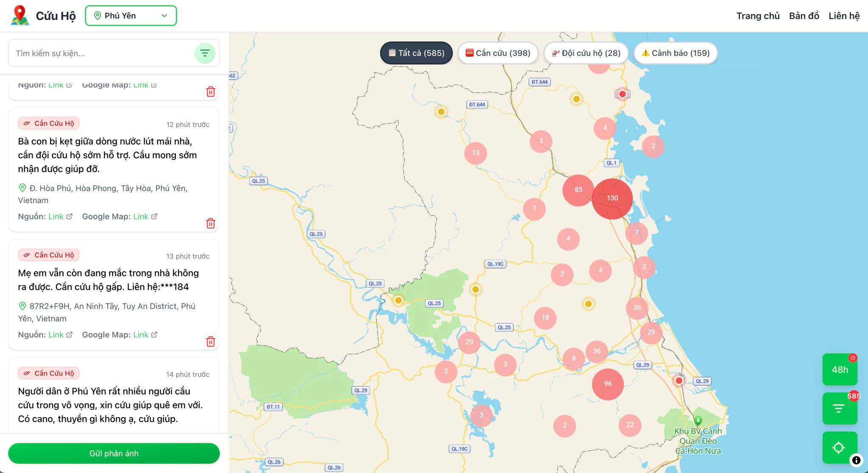The height and width of the screenshot is (473, 868).
Task: Open the filter button with 585 badge
Action: (840, 409)
